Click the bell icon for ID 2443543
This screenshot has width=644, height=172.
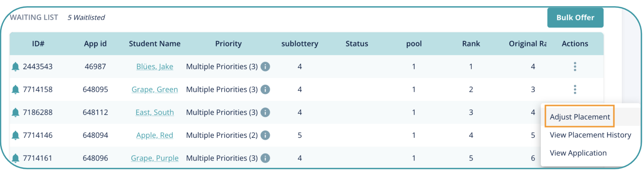click(16, 67)
